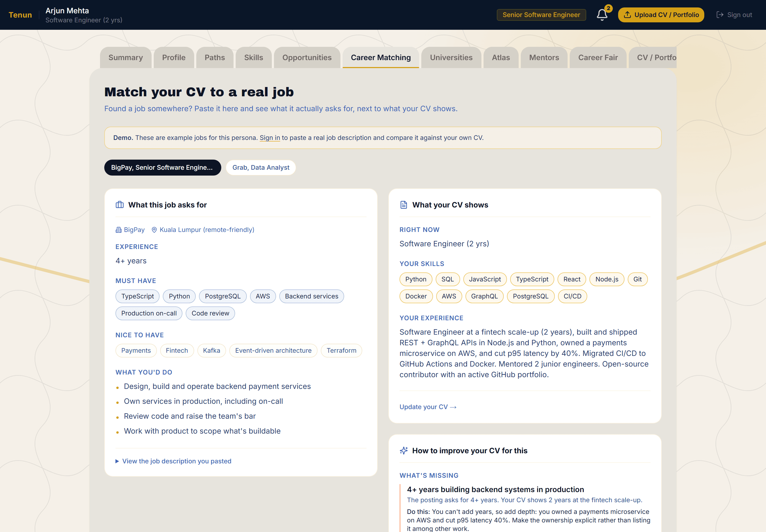Open the CV / Portfolio tab
This screenshot has width=766, height=532.
(x=653, y=57)
